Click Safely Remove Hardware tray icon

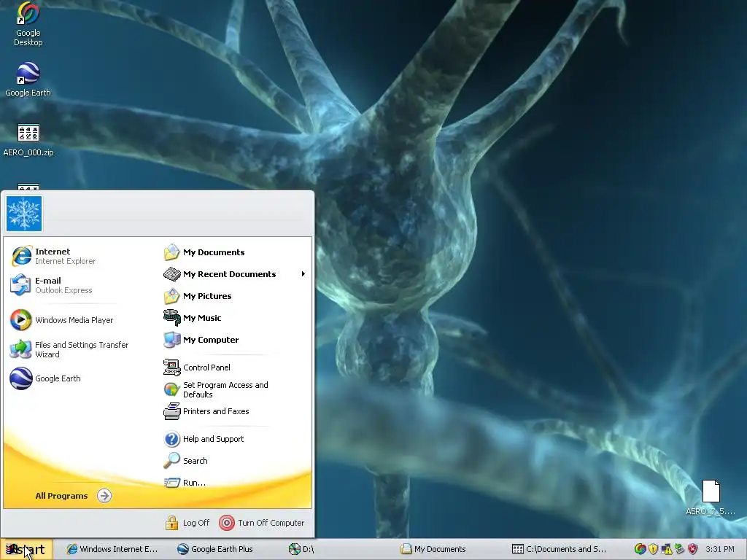tap(679, 549)
